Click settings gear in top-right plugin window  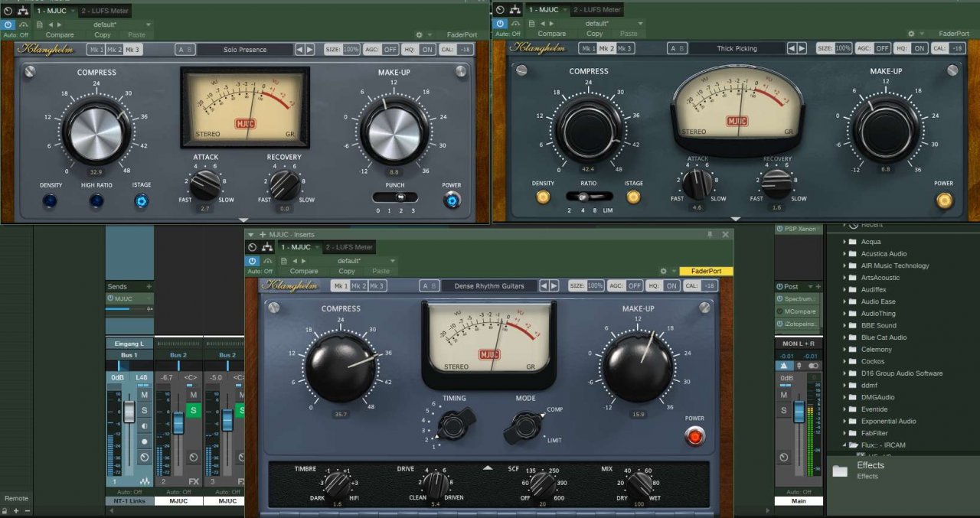(x=911, y=34)
